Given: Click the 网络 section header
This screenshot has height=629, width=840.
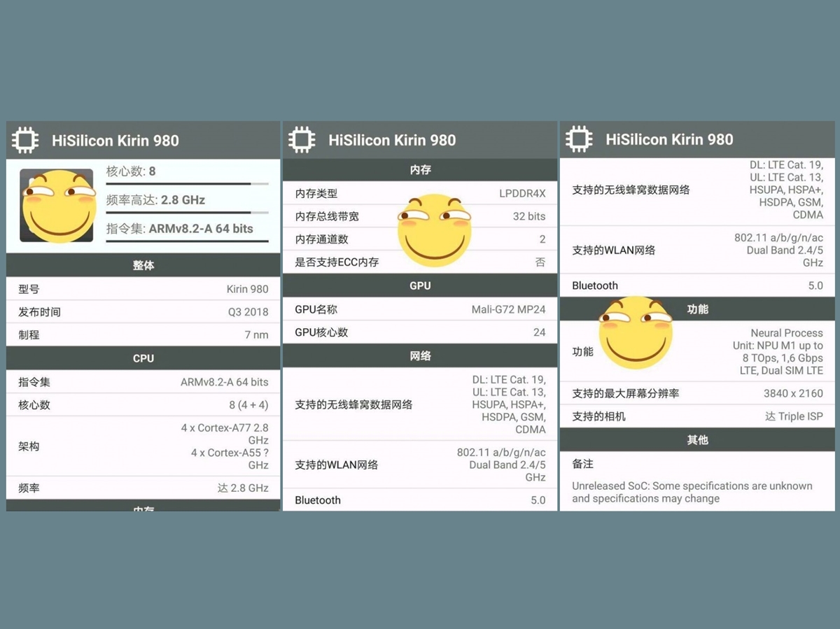Looking at the screenshot, I should click(420, 356).
